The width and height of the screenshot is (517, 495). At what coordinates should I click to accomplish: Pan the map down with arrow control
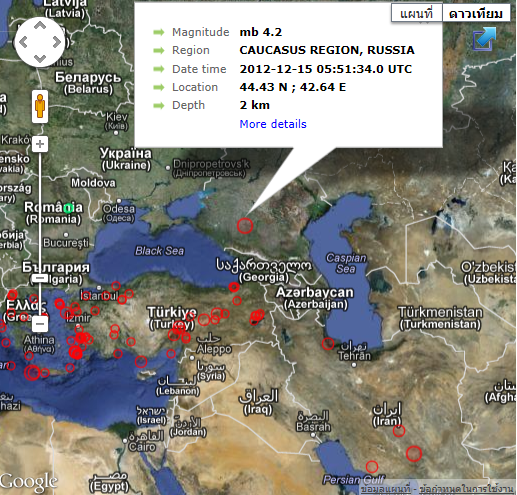pos(40,59)
